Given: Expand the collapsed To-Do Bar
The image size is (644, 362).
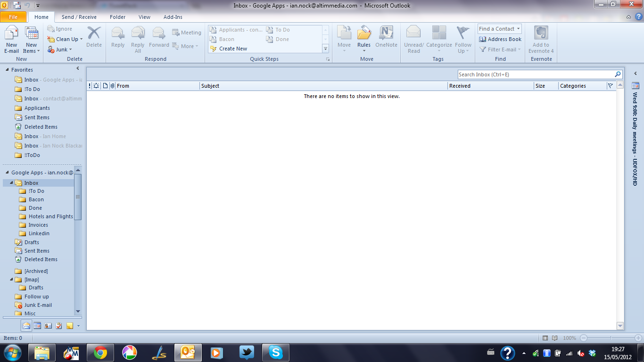Looking at the screenshot, I should click(635, 74).
